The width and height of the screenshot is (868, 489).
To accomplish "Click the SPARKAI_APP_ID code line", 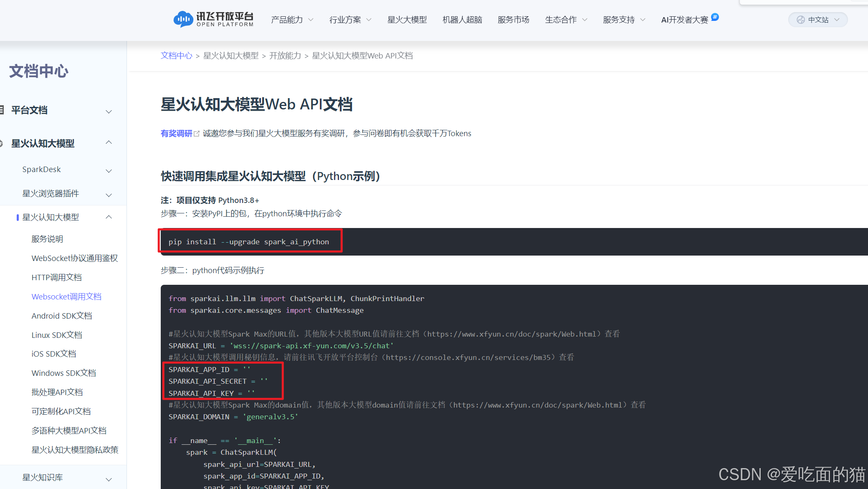I will pos(209,370).
